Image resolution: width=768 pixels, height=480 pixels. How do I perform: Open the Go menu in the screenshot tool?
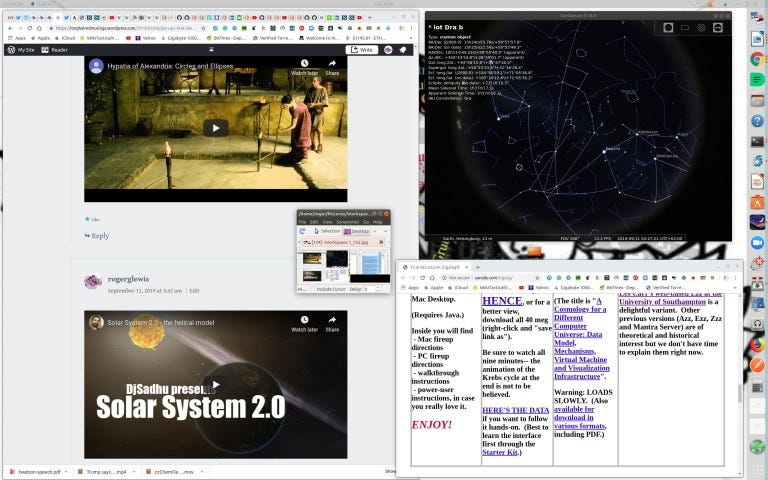click(x=365, y=222)
